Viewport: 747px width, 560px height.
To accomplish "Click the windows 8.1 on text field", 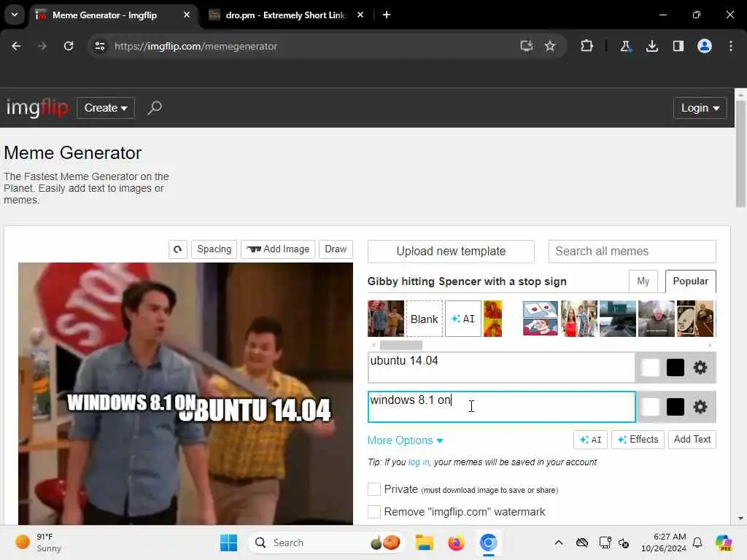I will (501, 407).
